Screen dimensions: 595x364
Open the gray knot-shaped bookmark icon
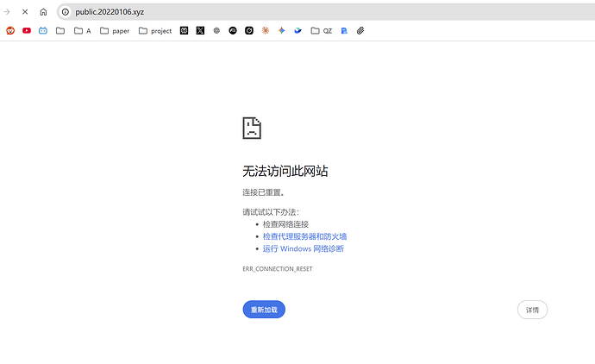(216, 31)
